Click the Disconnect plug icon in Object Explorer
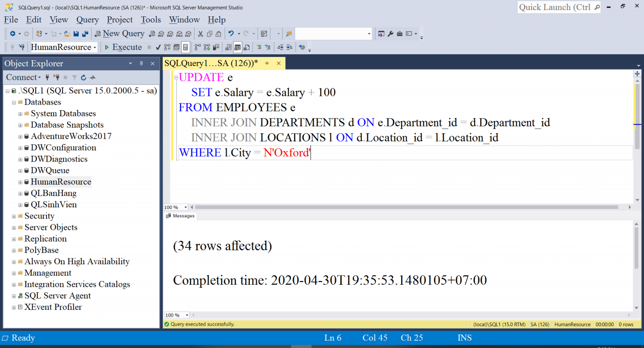The height and width of the screenshot is (348, 644). click(56, 77)
